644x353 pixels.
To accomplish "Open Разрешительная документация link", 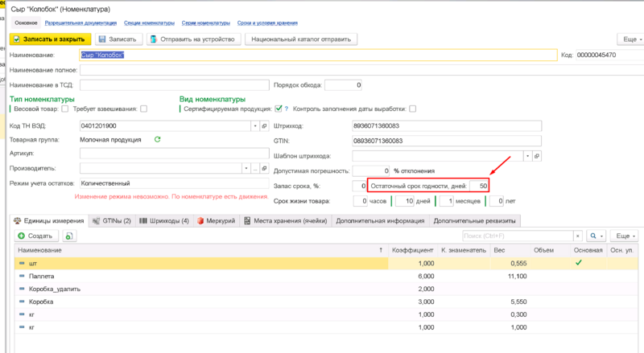I will (x=80, y=23).
